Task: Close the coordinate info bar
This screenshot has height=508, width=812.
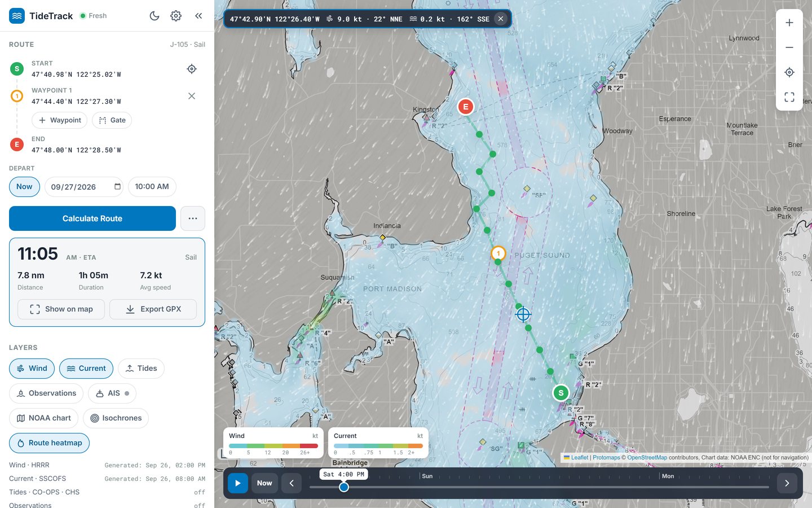Action: (x=501, y=19)
